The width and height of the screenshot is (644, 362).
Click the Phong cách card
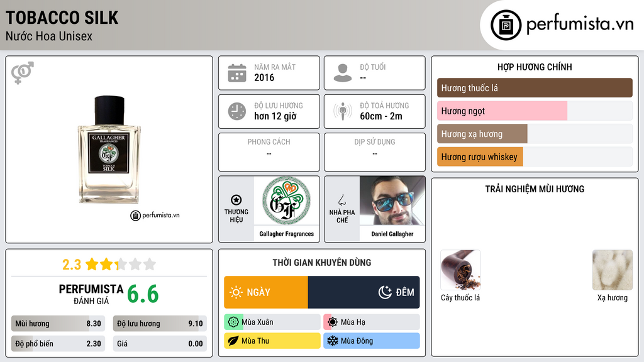pos(269,152)
